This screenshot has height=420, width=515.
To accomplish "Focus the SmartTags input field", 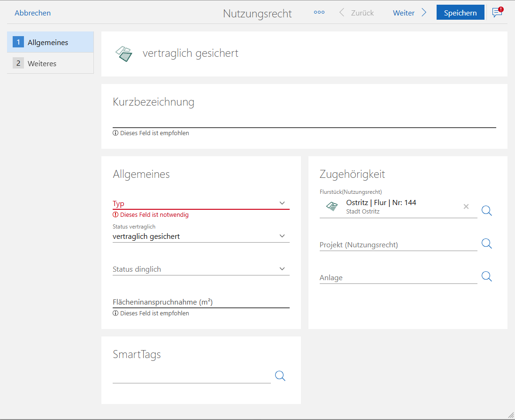I will 192,376.
